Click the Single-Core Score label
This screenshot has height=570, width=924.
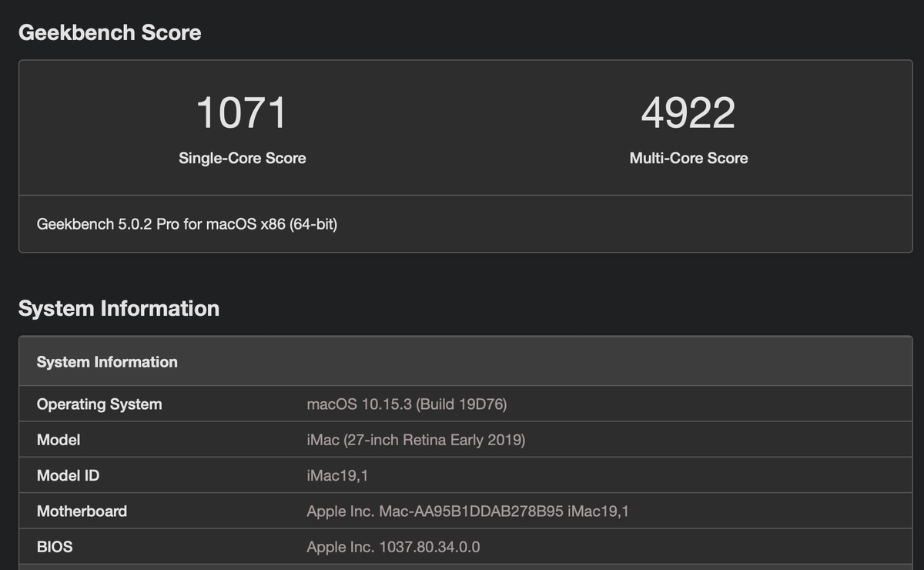[x=242, y=158]
